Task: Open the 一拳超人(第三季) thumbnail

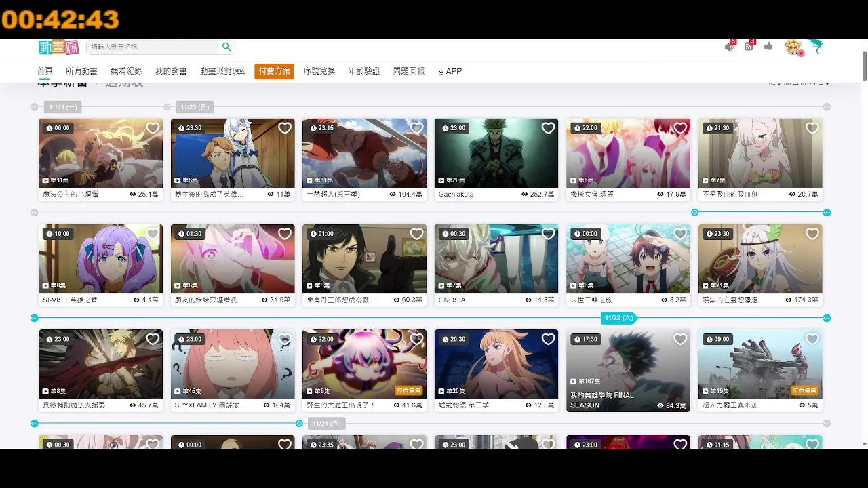Action: pyautogui.click(x=364, y=153)
